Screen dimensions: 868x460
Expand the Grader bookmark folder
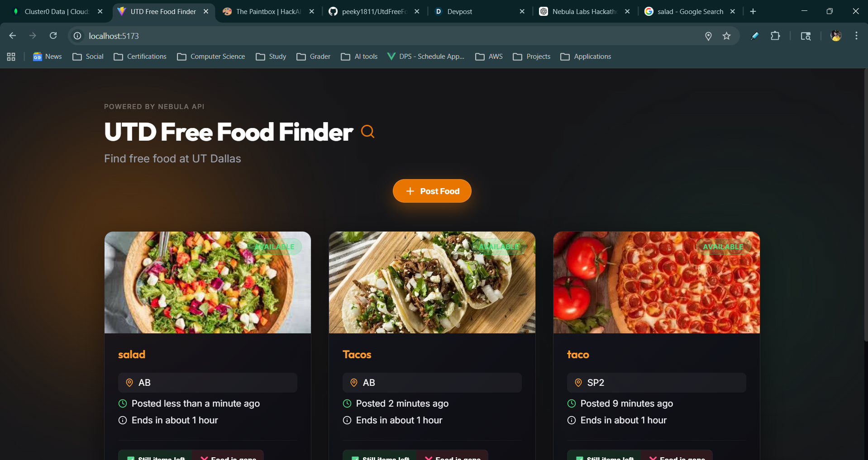tap(314, 57)
